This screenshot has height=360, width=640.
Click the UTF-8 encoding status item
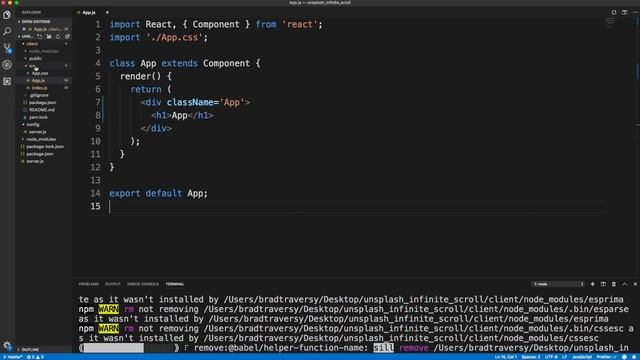pyautogui.click(x=551, y=357)
